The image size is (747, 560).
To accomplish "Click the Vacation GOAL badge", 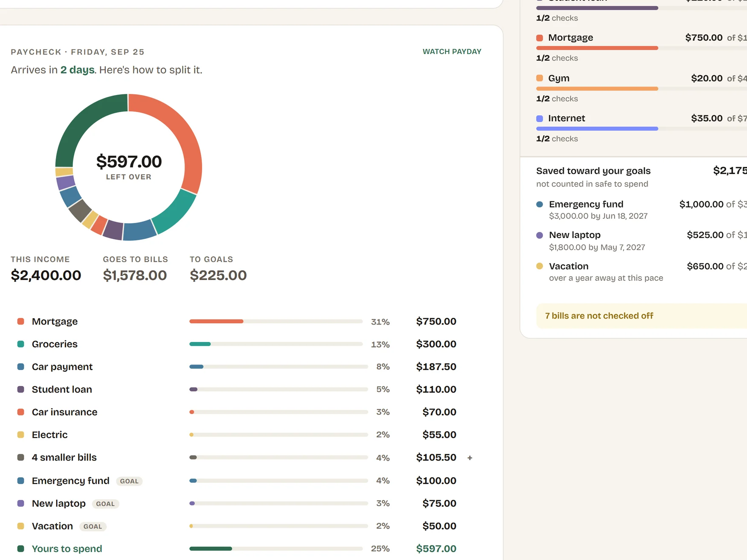I will coord(93,526).
